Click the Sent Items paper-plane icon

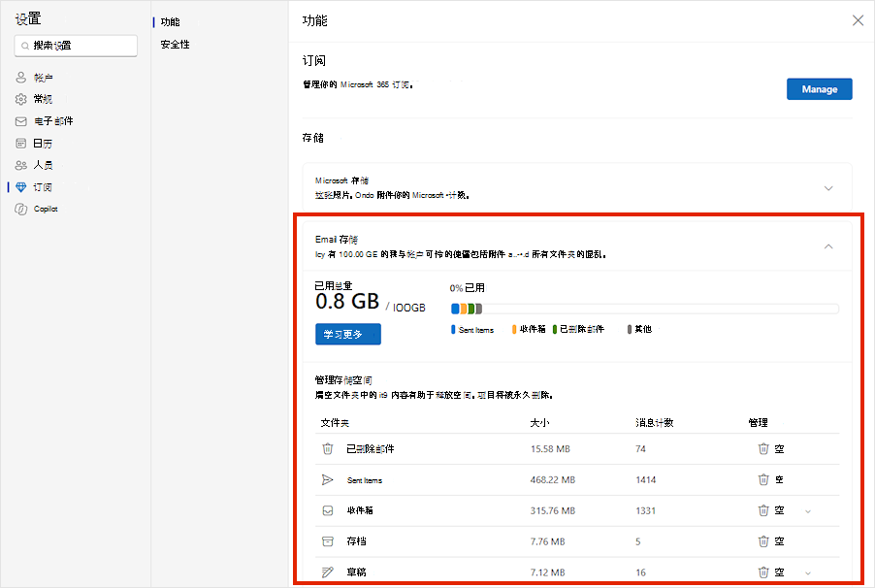pyautogui.click(x=328, y=479)
